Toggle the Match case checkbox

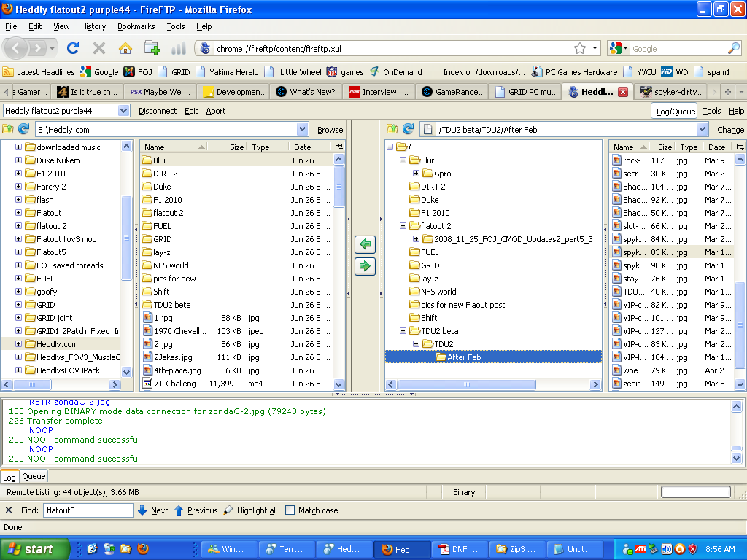[290, 510]
